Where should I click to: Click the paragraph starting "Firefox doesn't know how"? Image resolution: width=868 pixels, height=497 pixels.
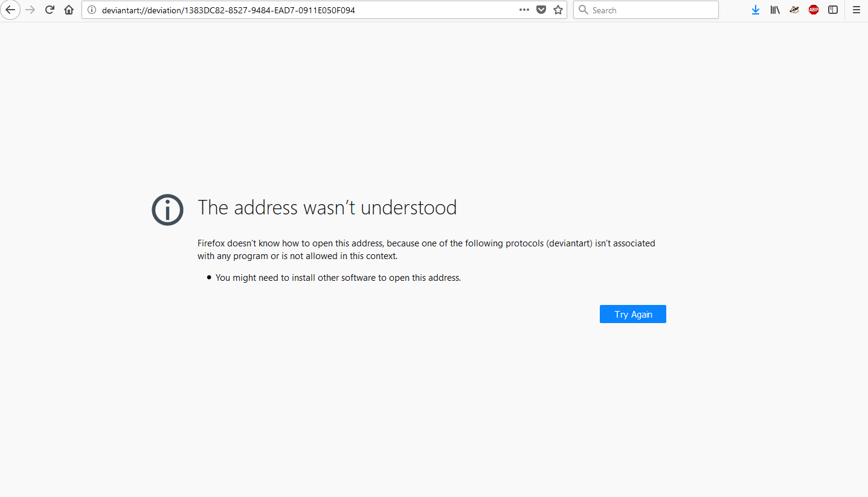(426, 249)
